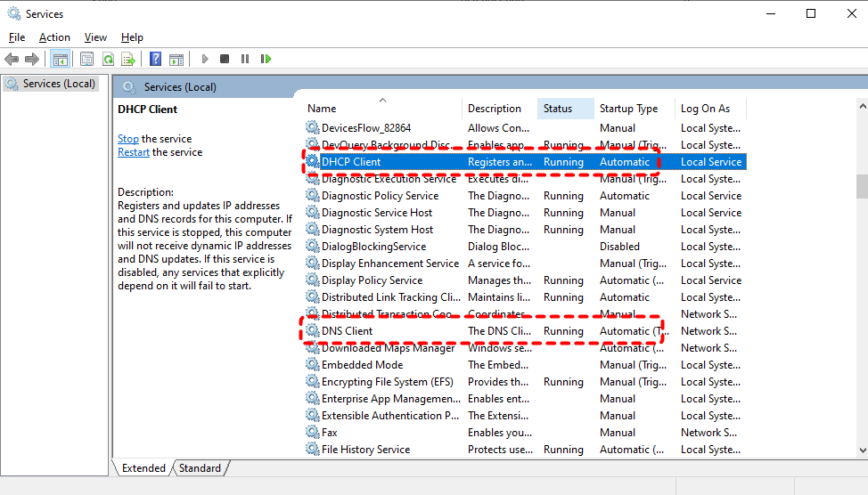868x495 pixels.
Task: Open Help via blue question icon
Action: tap(155, 59)
